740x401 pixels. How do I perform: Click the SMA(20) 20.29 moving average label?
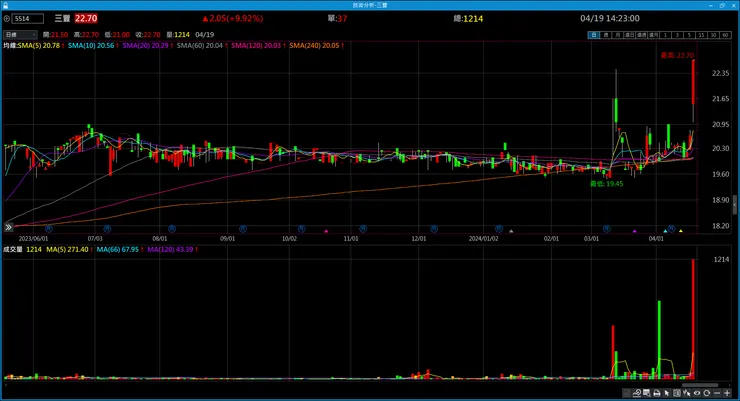point(147,45)
